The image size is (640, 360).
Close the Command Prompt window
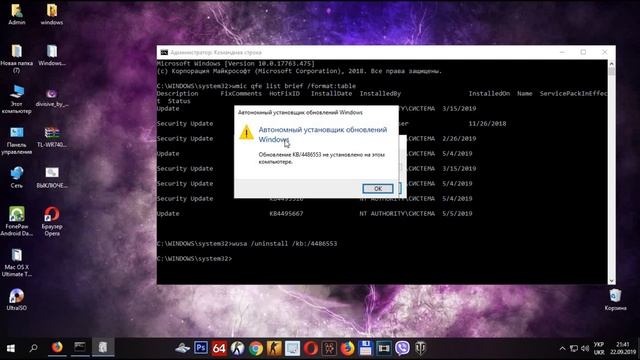604,52
